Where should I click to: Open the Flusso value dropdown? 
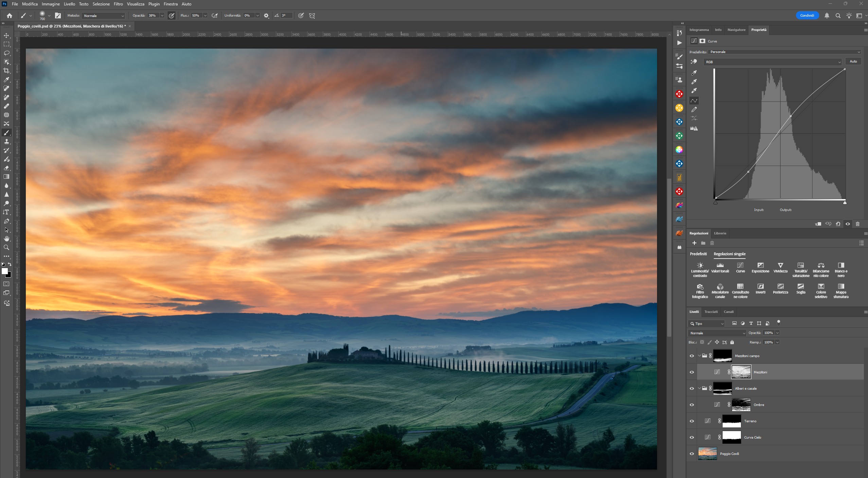205,16
